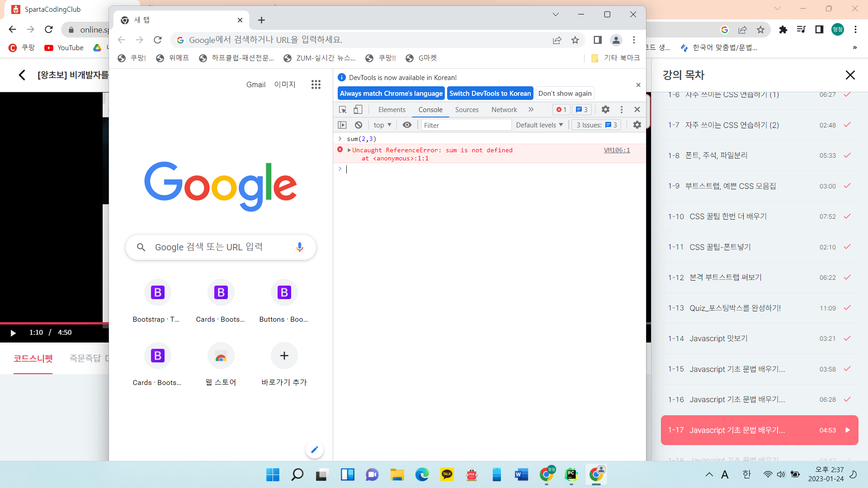Start voice search microphone icon

point(299,247)
